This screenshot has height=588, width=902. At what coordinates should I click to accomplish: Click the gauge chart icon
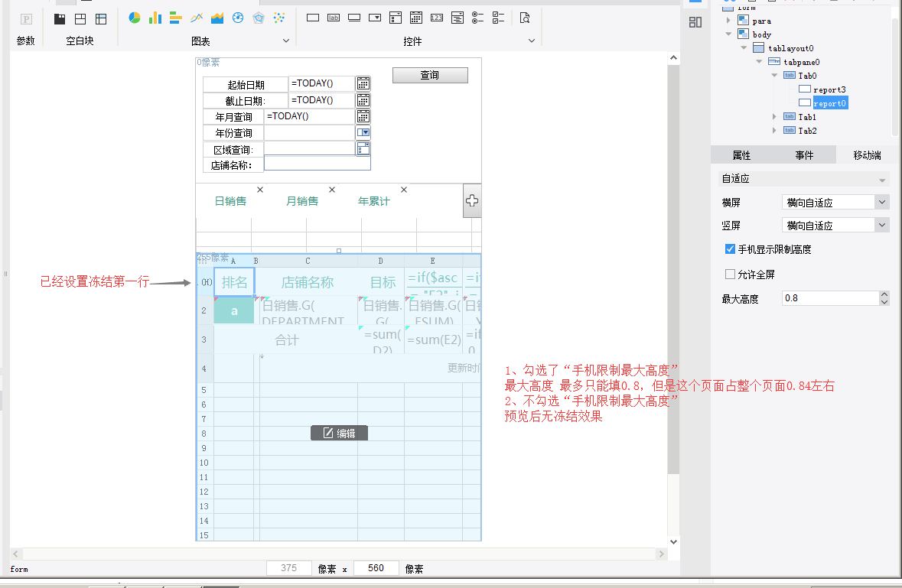click(x=238, y=18)
